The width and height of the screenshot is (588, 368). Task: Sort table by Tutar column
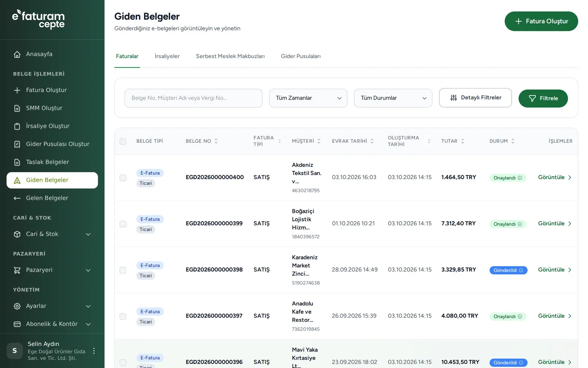[453, 141]
